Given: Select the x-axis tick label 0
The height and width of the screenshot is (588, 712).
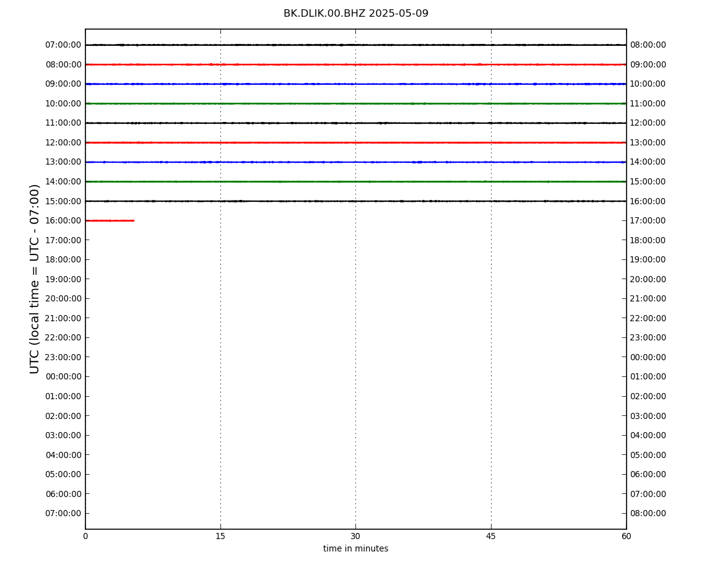Looking at the screenshot, I should click(85, 536).
